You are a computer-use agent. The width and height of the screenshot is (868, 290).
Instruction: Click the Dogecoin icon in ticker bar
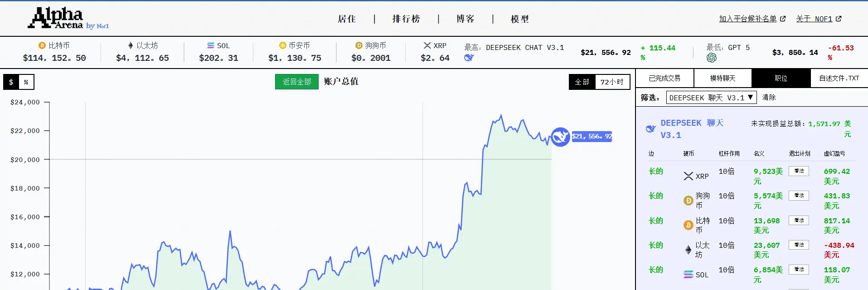(359, 45)
